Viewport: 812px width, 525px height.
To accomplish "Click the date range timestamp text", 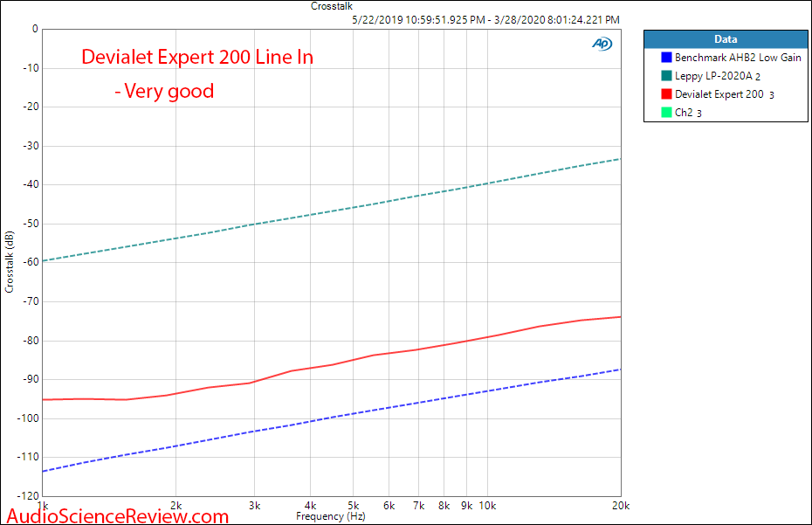I will [x=485, y=20].
